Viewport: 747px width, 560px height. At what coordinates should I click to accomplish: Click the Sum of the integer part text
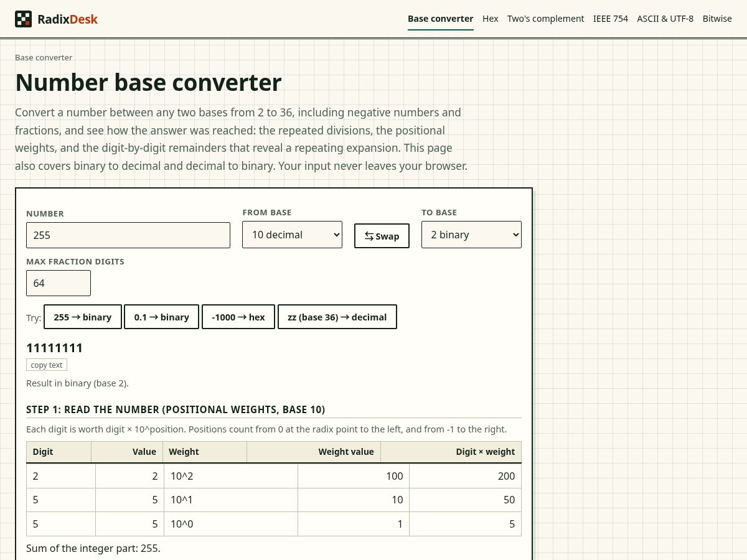pos(93,548)
